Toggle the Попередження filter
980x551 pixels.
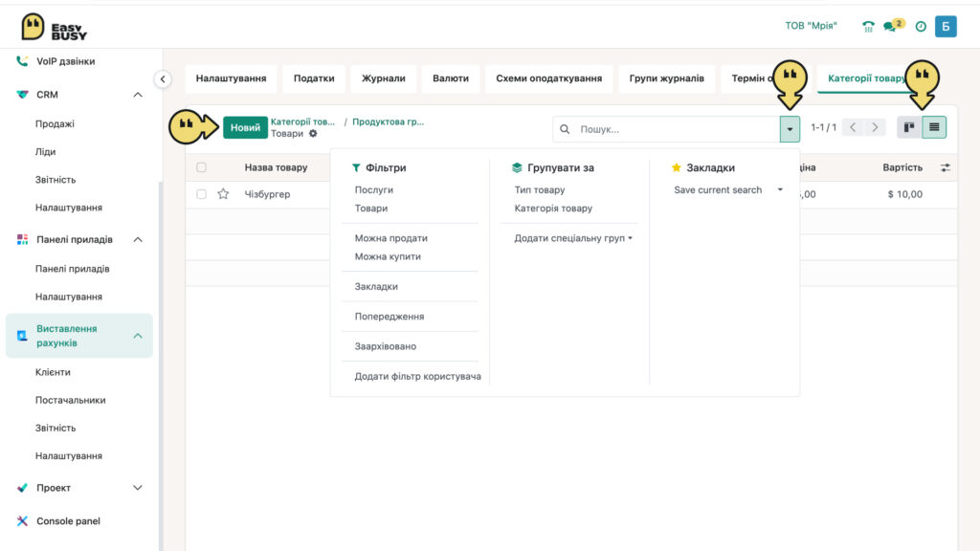click(390, 317)
